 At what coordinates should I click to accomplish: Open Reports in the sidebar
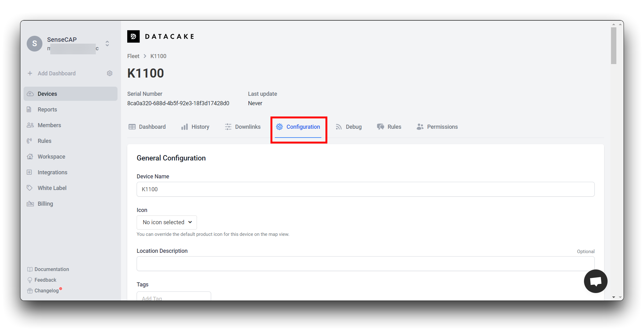(x=70, y=109)
